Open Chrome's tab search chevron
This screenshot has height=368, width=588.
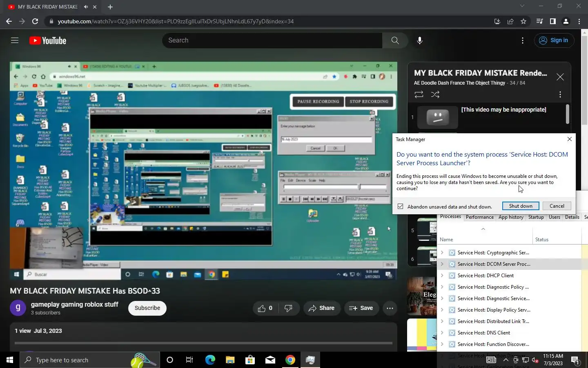pos(522,6)
